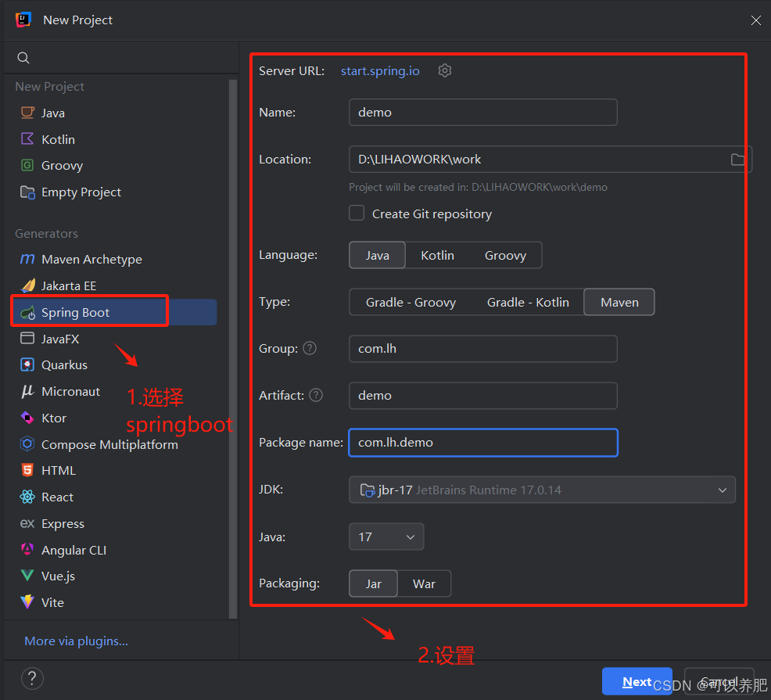This screenshot has width=771, height=700.
Task: Click the Express ex icon
Action: point(27,523)
